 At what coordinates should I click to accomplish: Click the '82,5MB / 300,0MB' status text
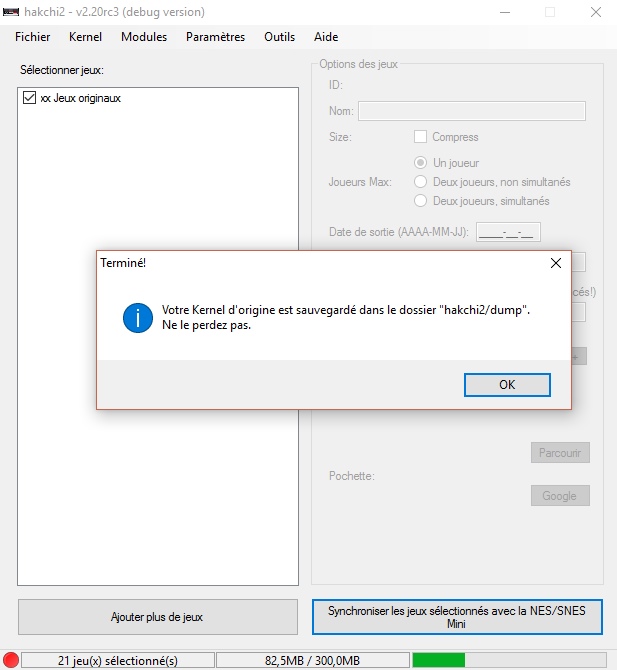[312, 661]
